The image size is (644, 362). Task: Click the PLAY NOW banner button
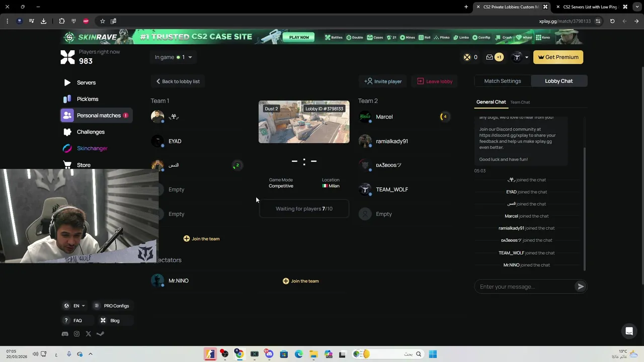299,37
